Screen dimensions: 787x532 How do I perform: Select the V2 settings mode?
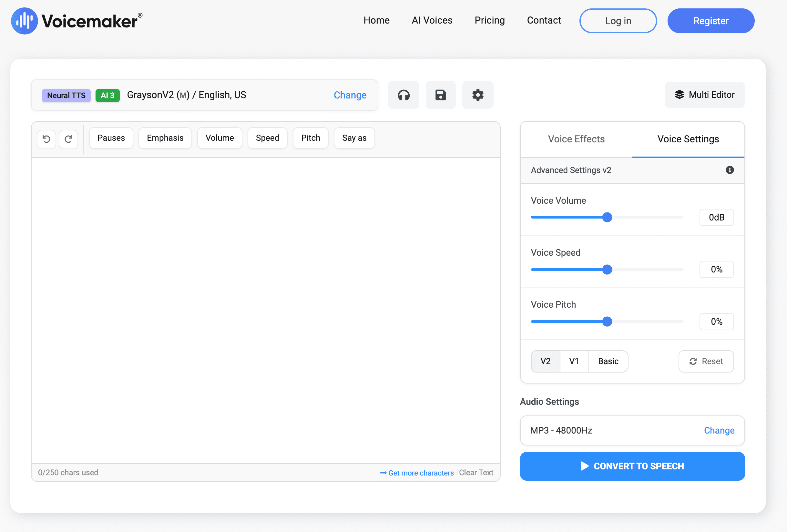pyautogui.click(x=545, y=361)
